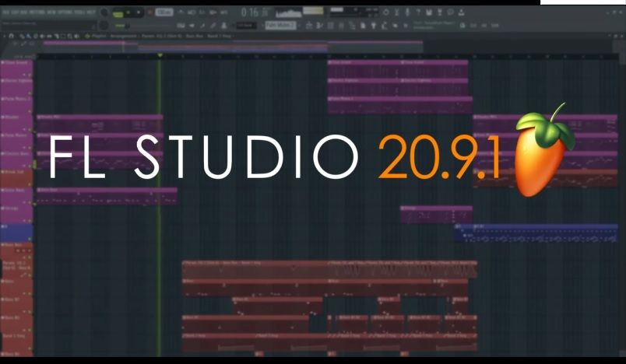Click the 0:16 song time display
The image size is (626, 364).
point(250,12)
